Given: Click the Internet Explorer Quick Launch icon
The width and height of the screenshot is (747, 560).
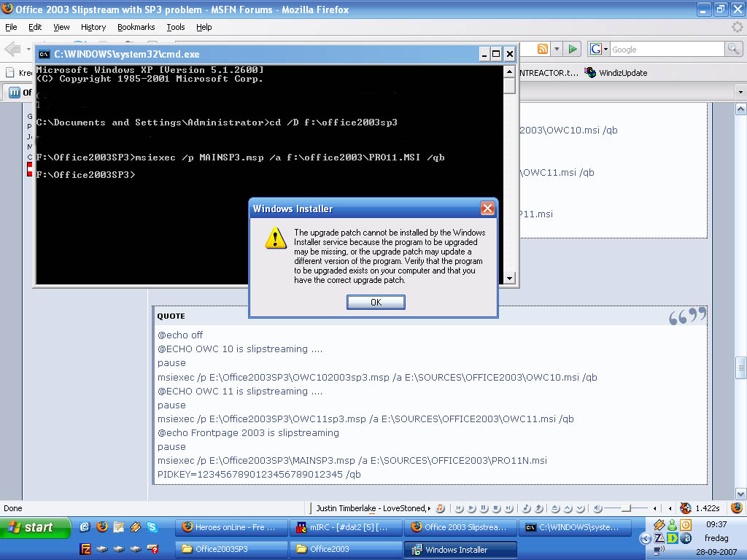Looking at the screenshot, I should [85, 526].
